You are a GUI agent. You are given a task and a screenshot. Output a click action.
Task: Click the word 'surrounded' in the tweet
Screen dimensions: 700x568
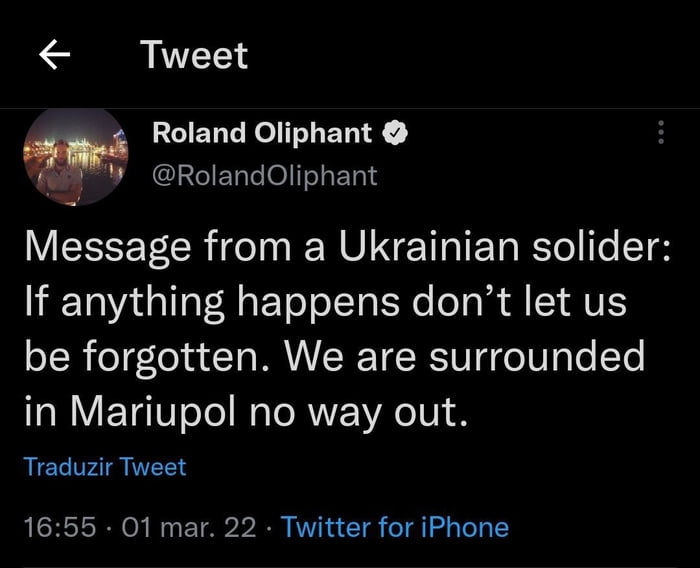coord(533,354)
